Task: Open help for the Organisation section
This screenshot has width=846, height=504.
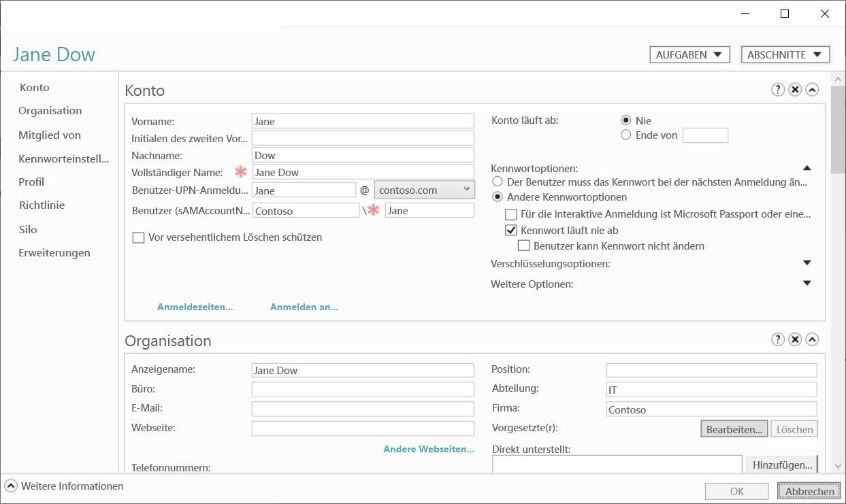Action: 778,339
